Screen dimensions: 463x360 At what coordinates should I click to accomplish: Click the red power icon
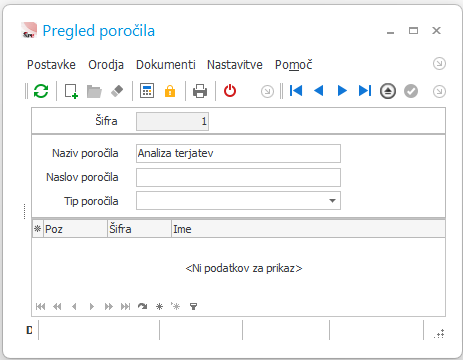pyautogui.click(x=230, y=91)
